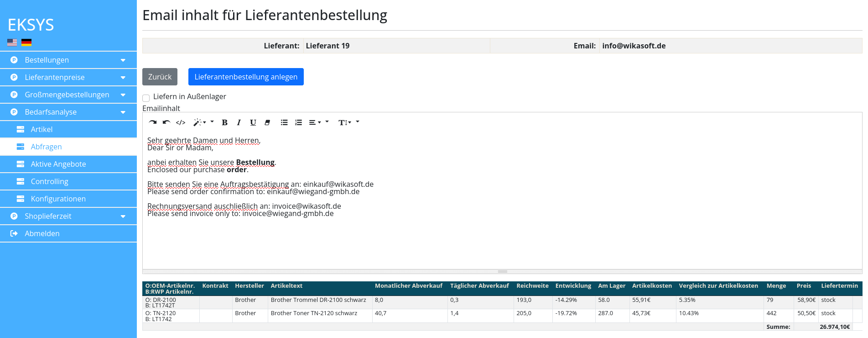The width and height of the screenshot is (868, 338).
Task: Underline the selected email text
Action: [253, 122]
